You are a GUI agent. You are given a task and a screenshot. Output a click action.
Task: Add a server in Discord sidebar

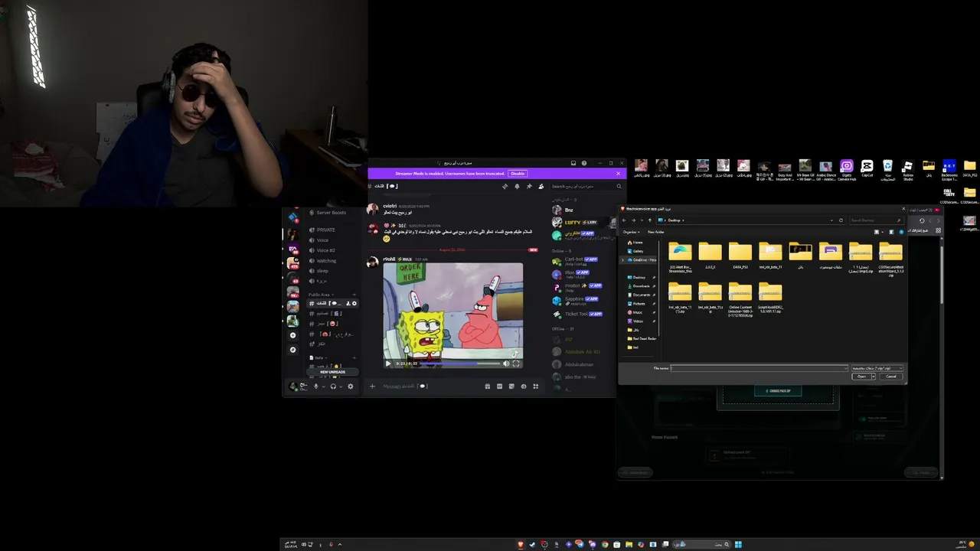point(292,335)
